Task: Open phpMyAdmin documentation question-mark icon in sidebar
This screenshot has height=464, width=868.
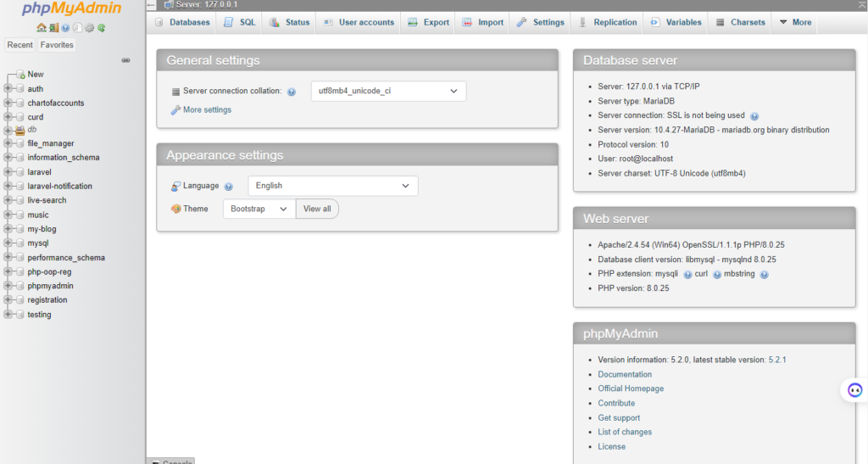Action: tap(65, 28)
